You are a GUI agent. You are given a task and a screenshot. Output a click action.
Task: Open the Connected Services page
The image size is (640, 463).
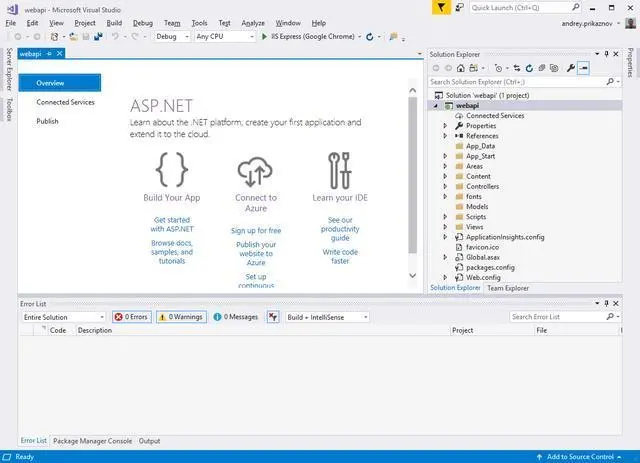click(65, 102)
